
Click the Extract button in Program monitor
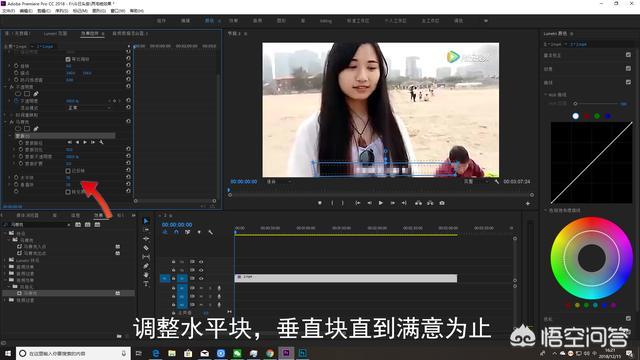click(430, 203)
